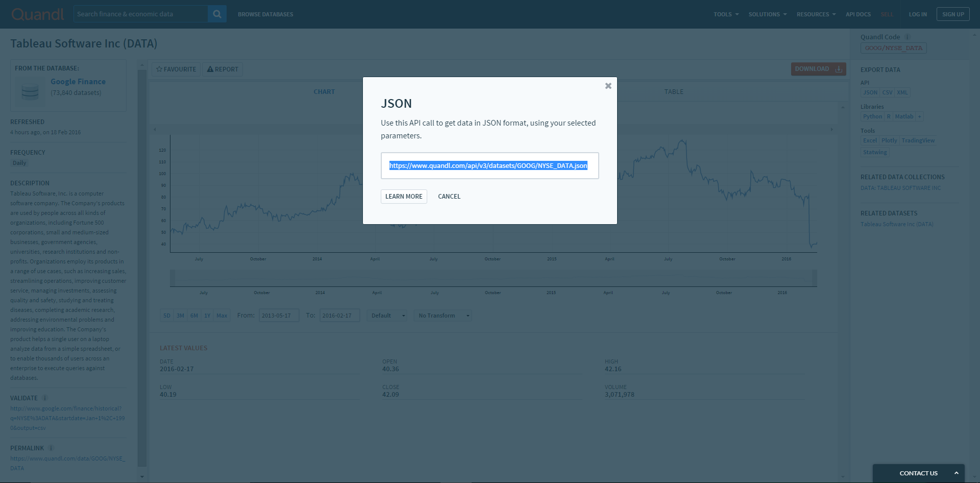Viewport: 980px width, 483px height.
Task: Select the GOOG/NYSE_DATA Quandl code
Action: (x=893, y=48)
